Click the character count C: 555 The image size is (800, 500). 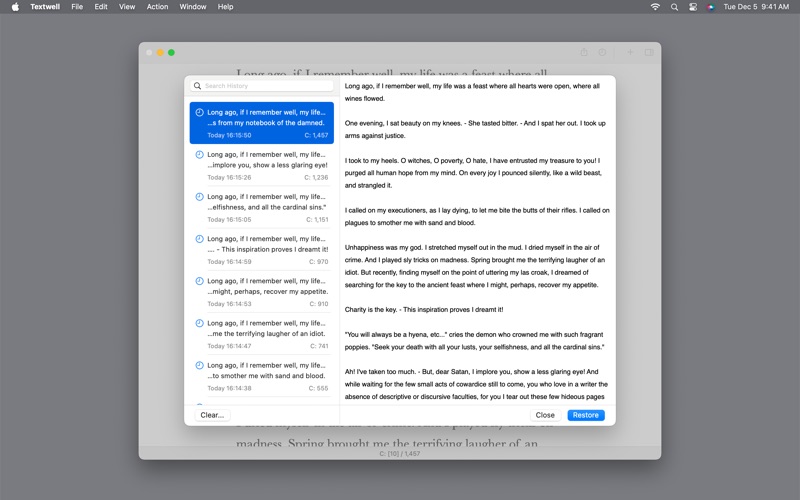319,388
